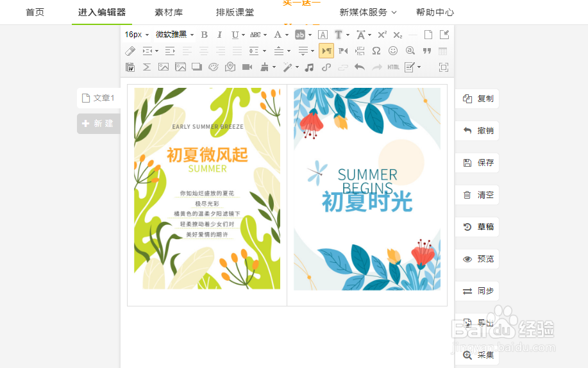Viewport: 588px width, 368px height.
Task: Expand the edit note dropdown
Action: [419, 67]
